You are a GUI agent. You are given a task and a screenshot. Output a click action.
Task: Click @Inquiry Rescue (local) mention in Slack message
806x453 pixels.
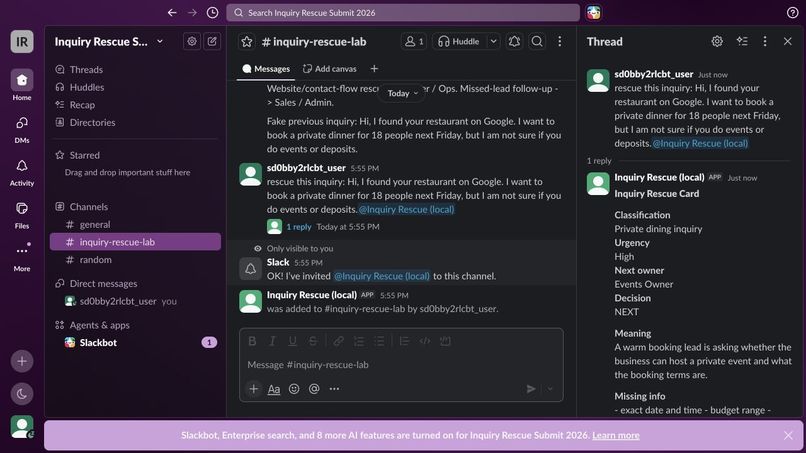pos(381,276)
